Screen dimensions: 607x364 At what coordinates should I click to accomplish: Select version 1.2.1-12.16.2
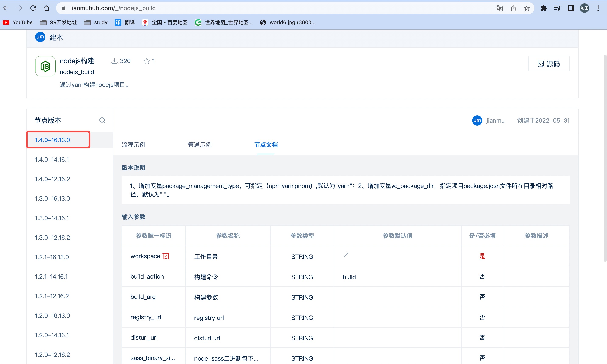52,296
